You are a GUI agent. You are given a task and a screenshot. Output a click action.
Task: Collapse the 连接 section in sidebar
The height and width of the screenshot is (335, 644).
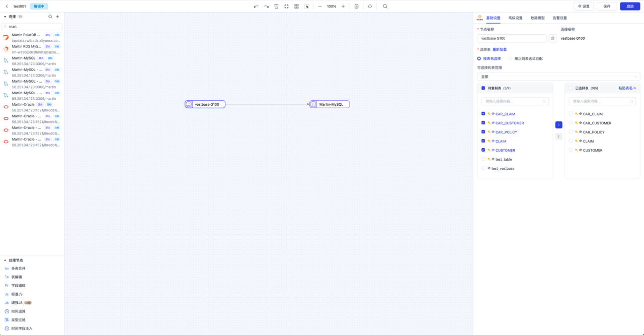coord(5,17)
